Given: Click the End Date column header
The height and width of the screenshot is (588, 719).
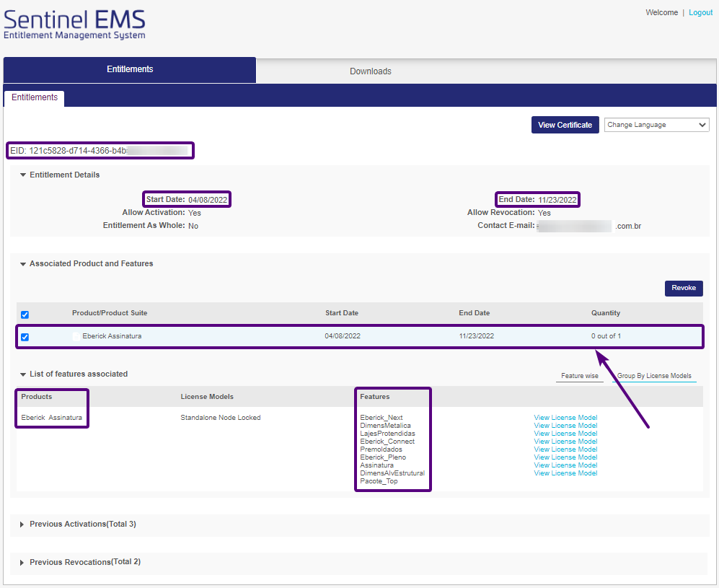Looking at the screenshot, I should click(x=474, y=313).
